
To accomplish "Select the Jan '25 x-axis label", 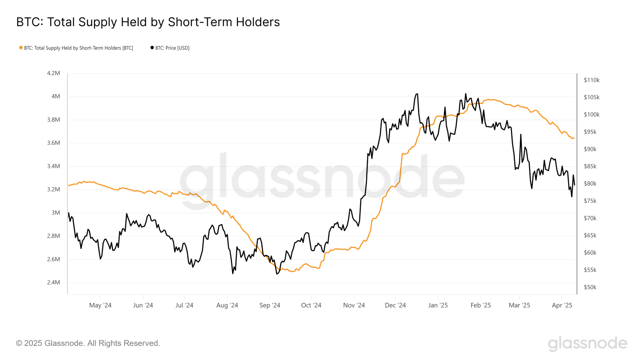I will pos(438,305).
